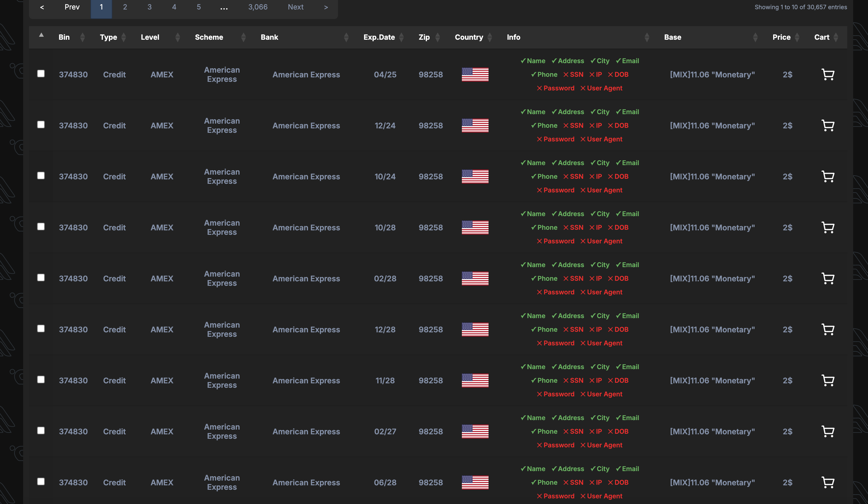Tick the checkbox for the 12/28 row

click(x=41, y=329)
